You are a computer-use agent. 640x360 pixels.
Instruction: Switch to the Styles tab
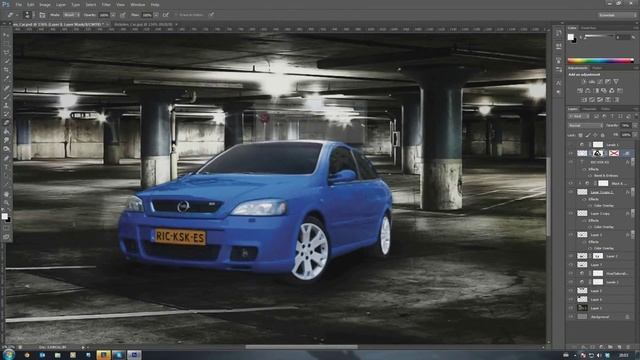tap(597, 68)
